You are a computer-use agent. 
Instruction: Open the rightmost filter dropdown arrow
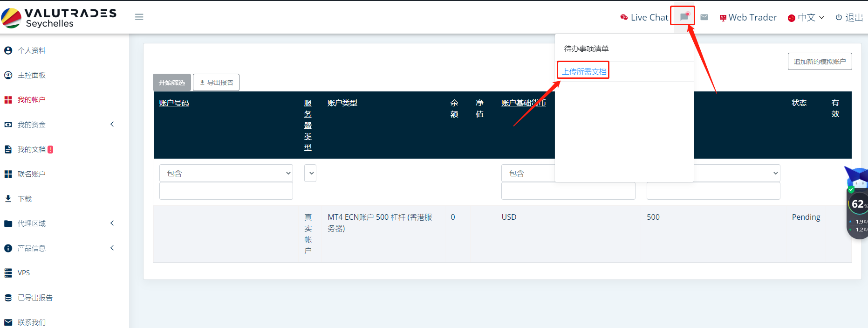coord(775,173)
